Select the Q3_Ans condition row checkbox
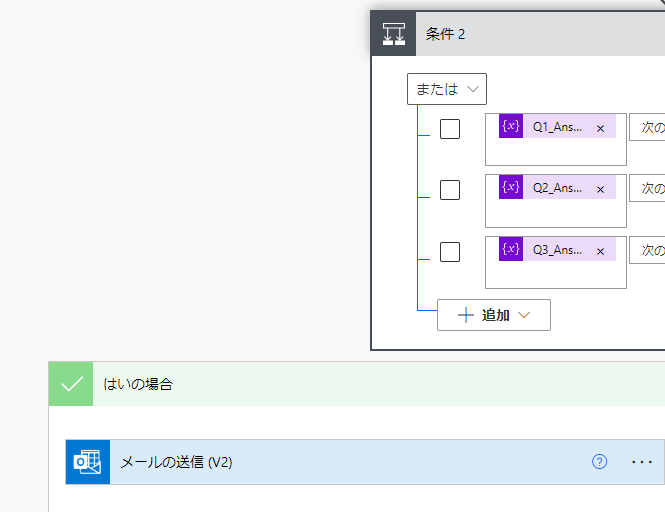The height and width of the screenshot is (512, 665). click(450, 251)
